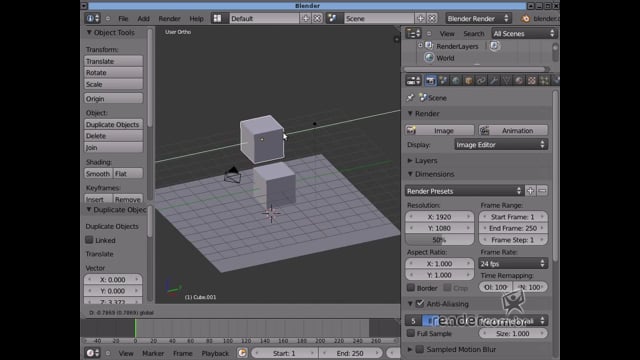Open the Render menu in Info header
This screenshot has height=360, width=640.
[169, 19]
